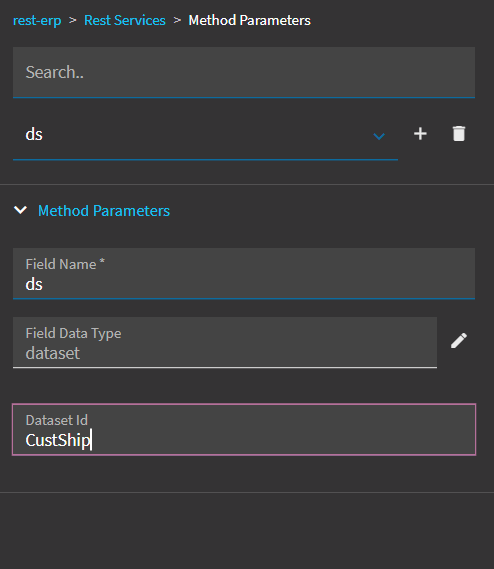
Task: Click the Method Parameters breadcrumb item
Action: click(249, 20)
